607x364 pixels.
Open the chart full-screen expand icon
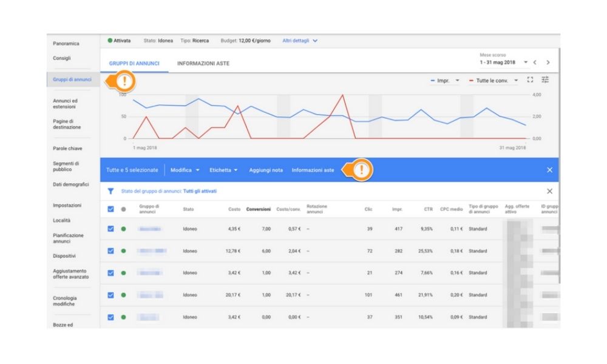point(529,79)
